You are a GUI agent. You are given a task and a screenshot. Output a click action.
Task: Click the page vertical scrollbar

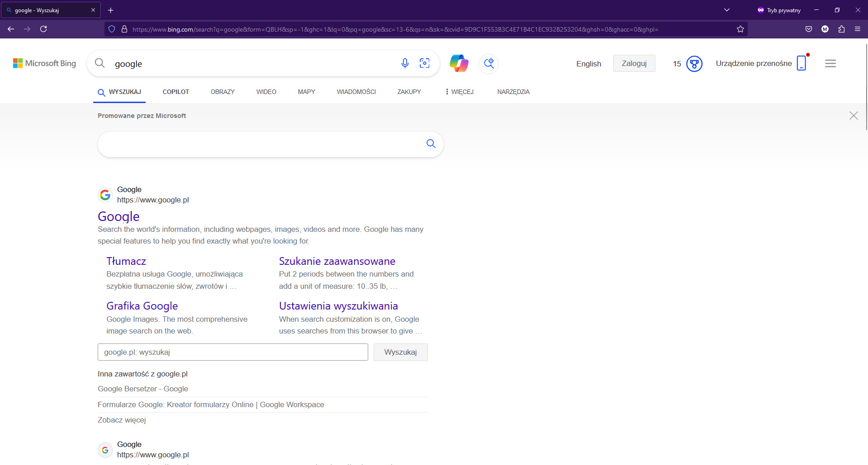pyautogui.click(x=866, y=86)
